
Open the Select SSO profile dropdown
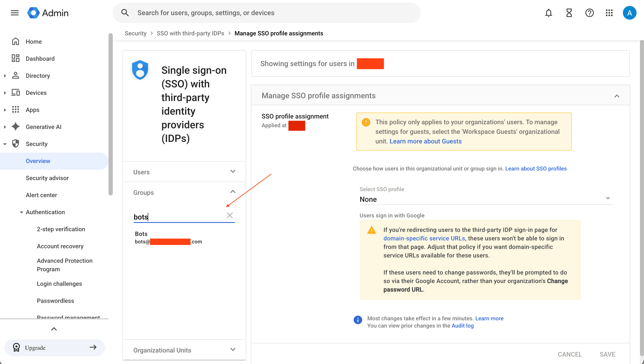(486, 199)
